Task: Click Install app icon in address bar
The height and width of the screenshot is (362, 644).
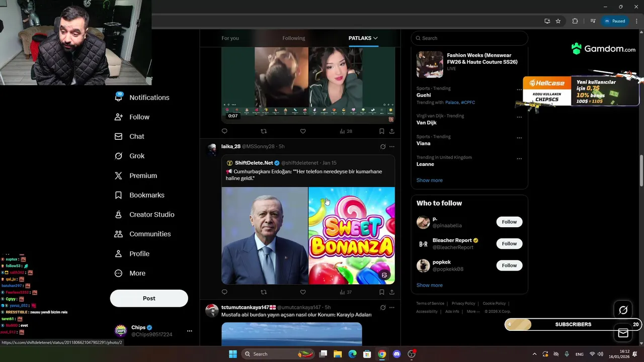Action: (547, 21)
